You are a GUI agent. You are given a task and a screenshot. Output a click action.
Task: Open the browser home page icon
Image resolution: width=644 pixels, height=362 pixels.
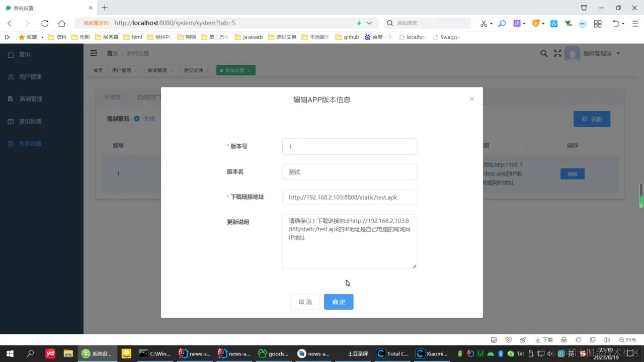coord(62,23)
